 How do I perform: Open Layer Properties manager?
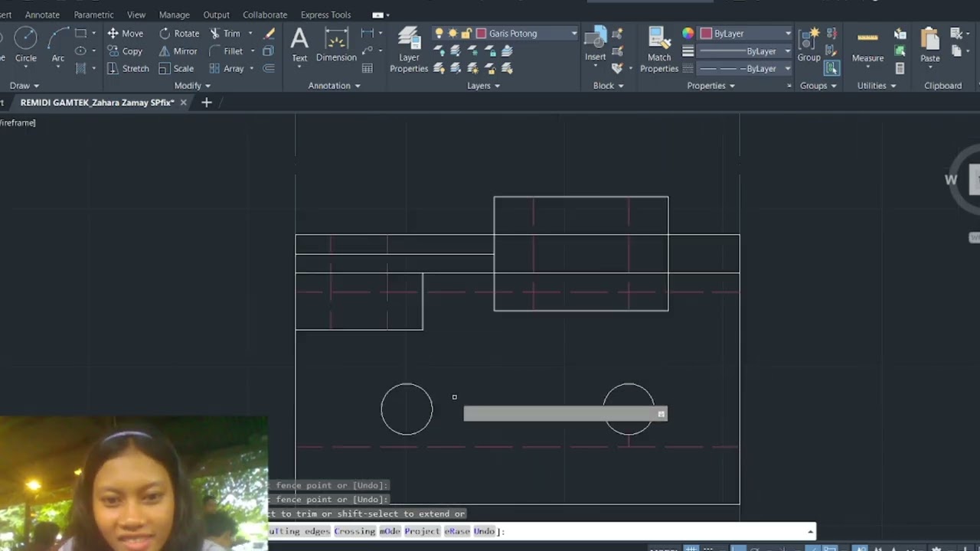point(409,51)
